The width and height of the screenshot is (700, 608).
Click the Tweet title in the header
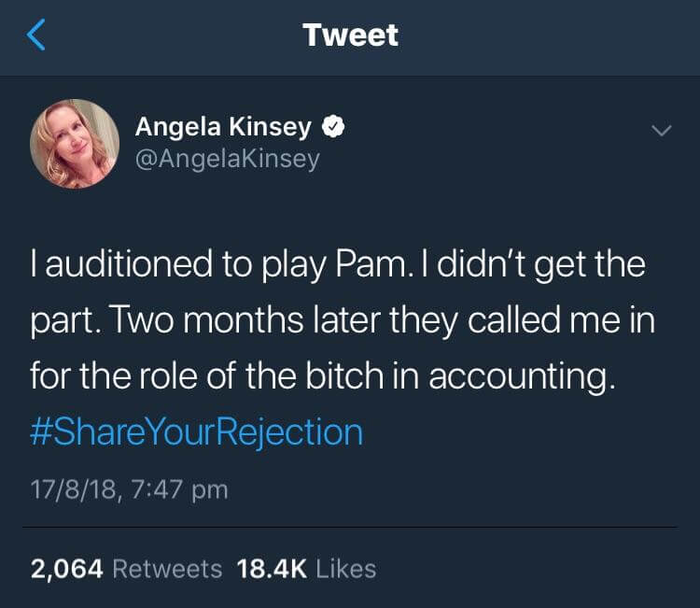coord(350,35)
